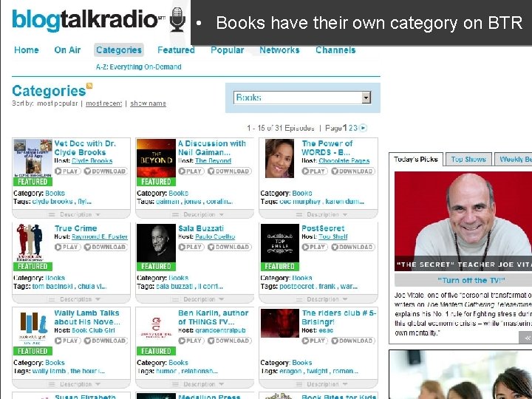Click Joe Vitale featured photo

pos(463,221)
